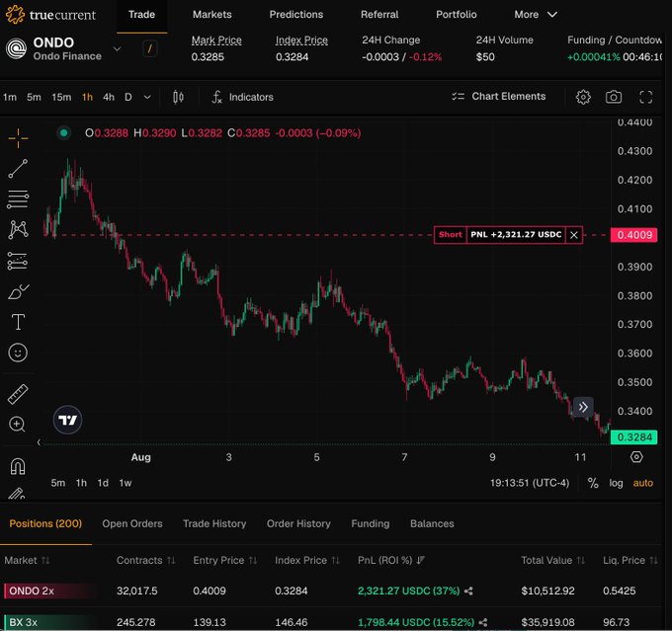Open time axis settings icon
The height and width of the screenshot is (631, 672).
pos(636,457)
